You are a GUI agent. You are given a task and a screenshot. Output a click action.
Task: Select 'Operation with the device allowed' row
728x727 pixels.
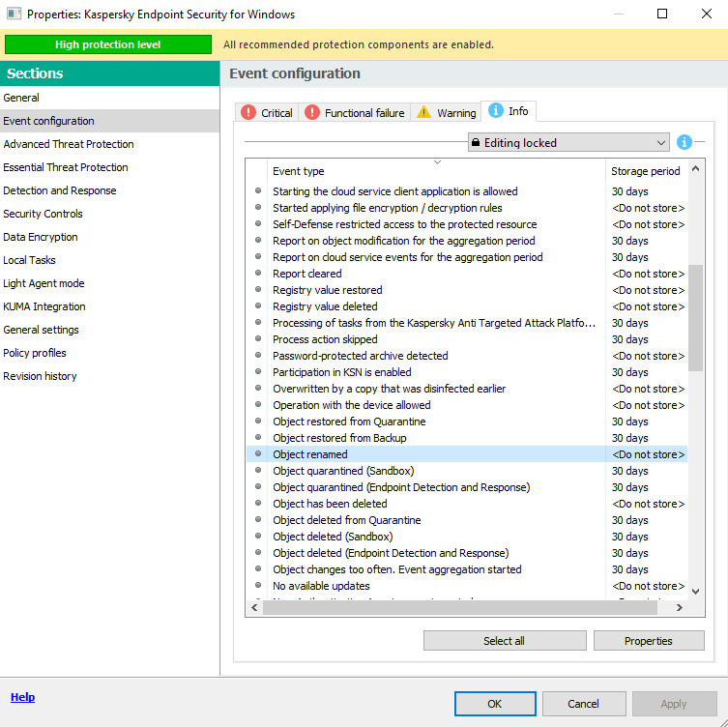[x=467, y=405]
